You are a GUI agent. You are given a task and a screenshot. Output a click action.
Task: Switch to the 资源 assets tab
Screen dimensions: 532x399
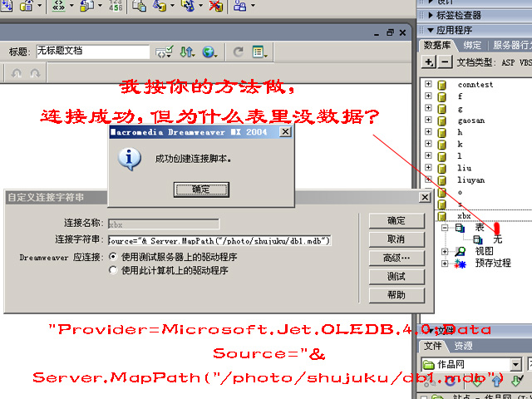tap(463, 346)
